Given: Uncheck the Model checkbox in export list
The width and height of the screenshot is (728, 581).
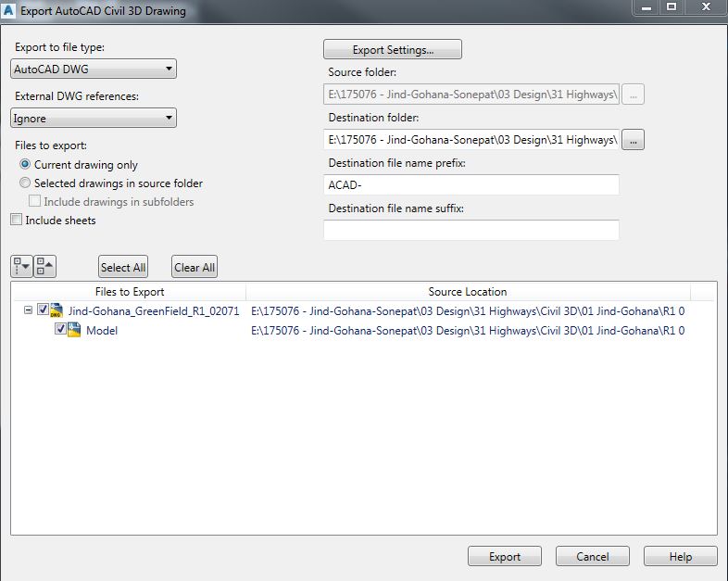Looking at the screenshot, I should pos(60,329).
